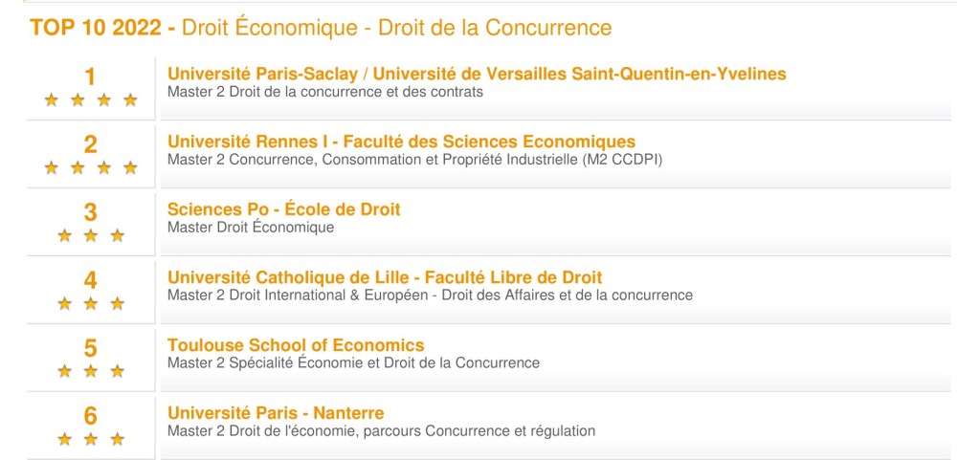Open the Toulouse School of Economics link

(296, 345)
